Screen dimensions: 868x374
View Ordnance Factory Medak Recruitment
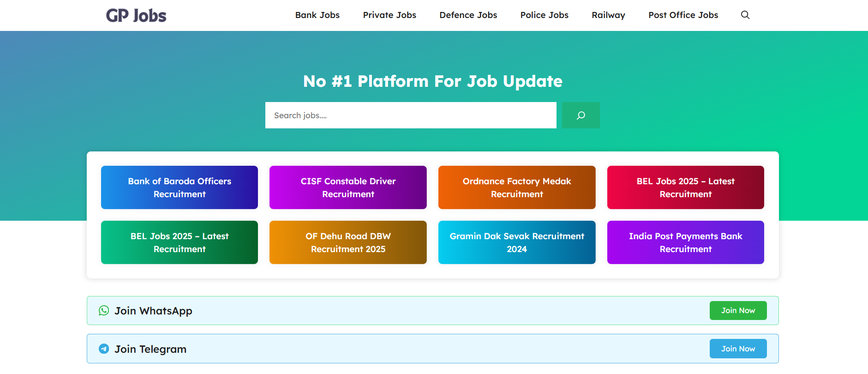(x=517, y=187)
